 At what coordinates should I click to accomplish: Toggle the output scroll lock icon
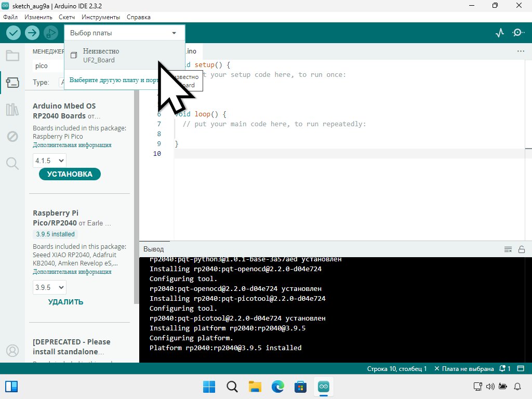click(522, 249)
